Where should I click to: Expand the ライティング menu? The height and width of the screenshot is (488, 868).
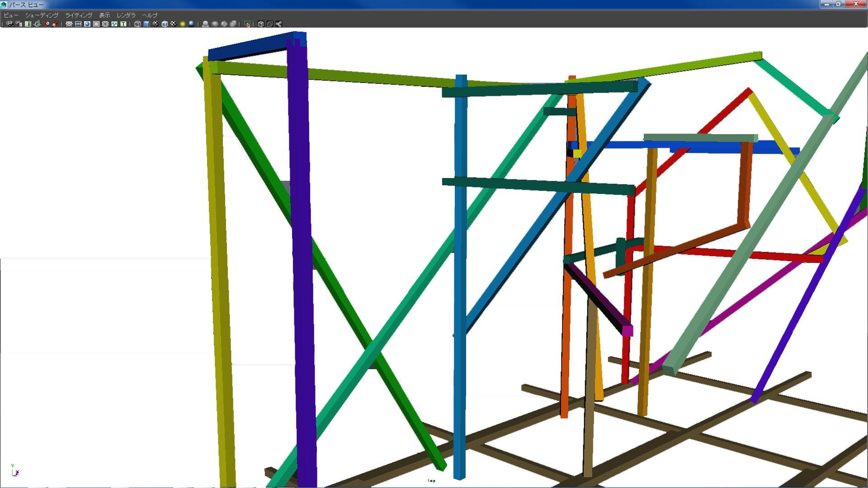coord(79,15)
